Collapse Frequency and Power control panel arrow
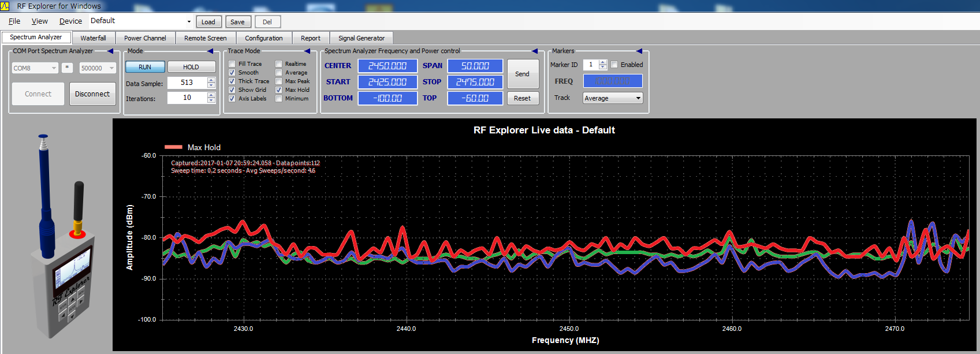The image size is (980, 354). 535,51
